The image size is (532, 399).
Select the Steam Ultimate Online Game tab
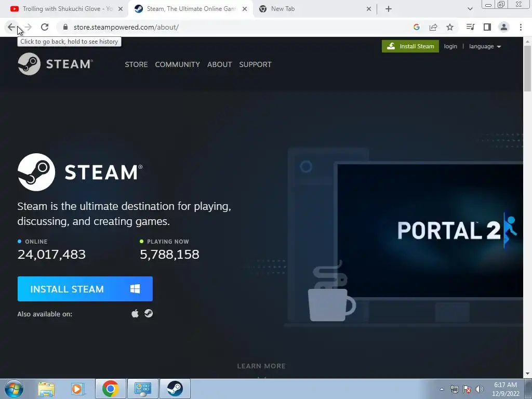click(x=191, y=9)
